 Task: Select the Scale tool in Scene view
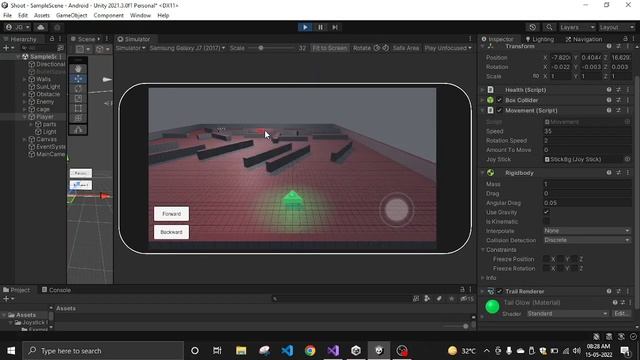[78, 98]
